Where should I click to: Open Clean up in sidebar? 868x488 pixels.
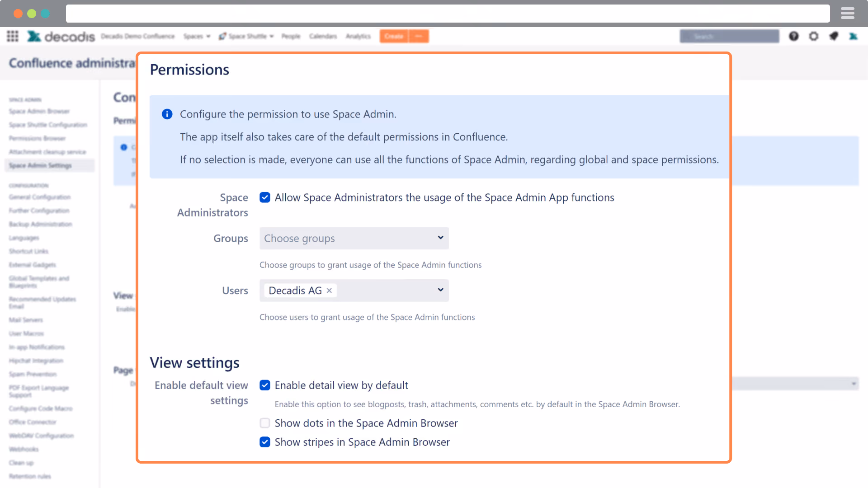pyautogui.click(x=21, y=463)
